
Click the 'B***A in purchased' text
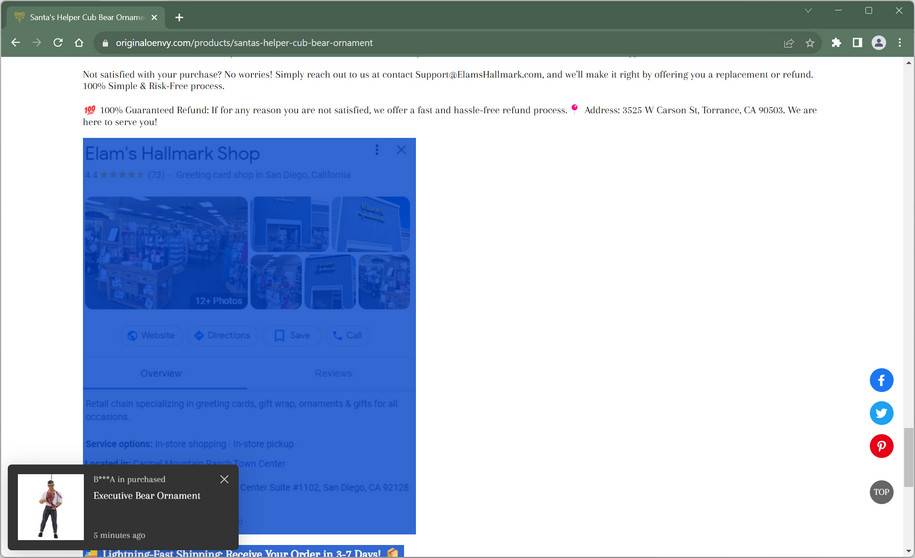(130, 479)
